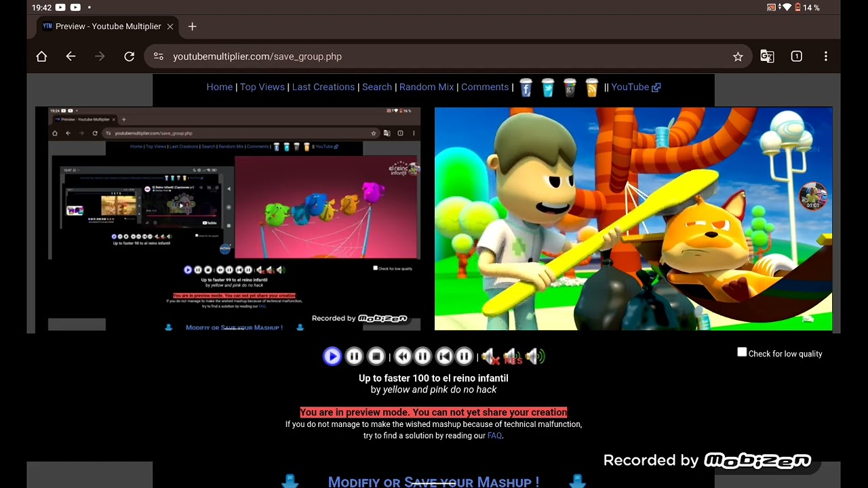
Task: Share via Twitter cup icon
Action: click(548, 87)
